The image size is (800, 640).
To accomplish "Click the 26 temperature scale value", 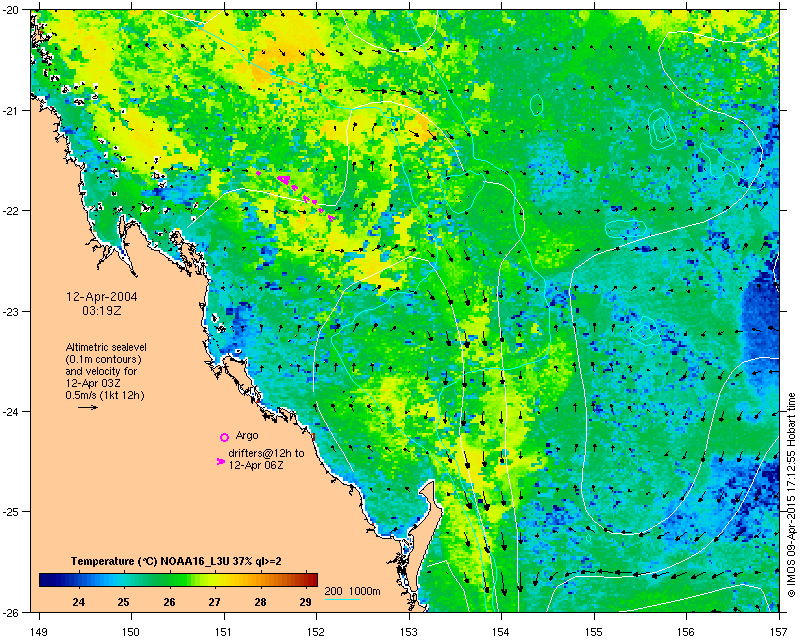I will point(169,602).
